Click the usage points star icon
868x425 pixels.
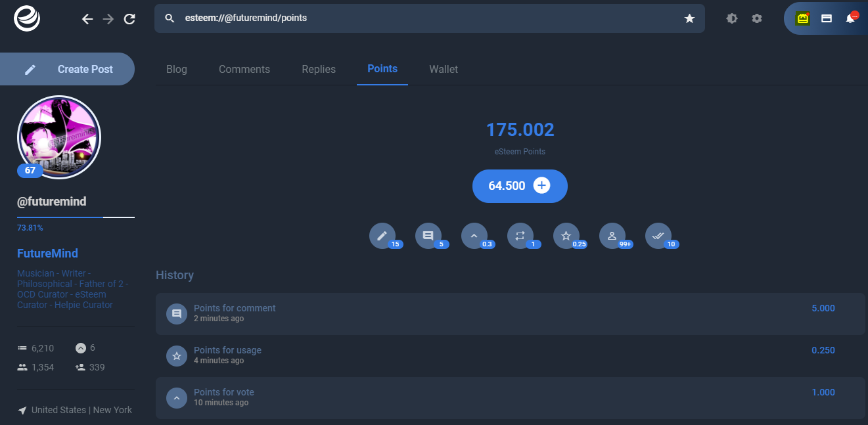566,236
